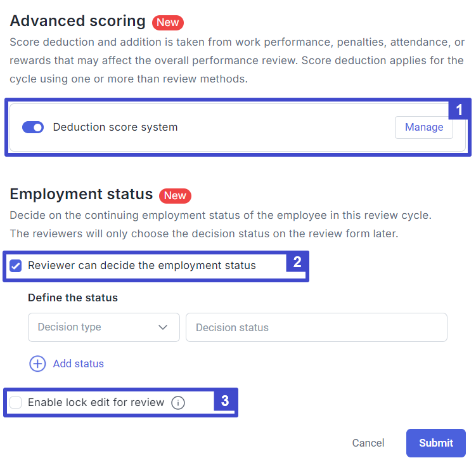476x465 pixels.
Task: Click the Define the status heading
Action: tap(73, 298)
